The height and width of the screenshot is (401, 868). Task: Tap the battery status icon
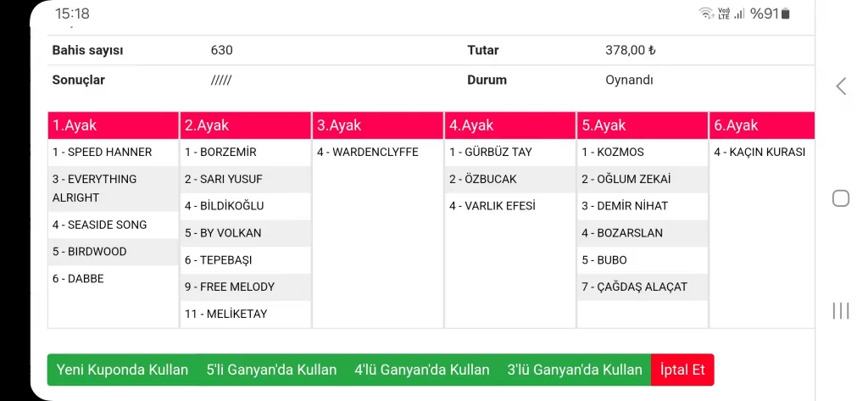point(786,14)
